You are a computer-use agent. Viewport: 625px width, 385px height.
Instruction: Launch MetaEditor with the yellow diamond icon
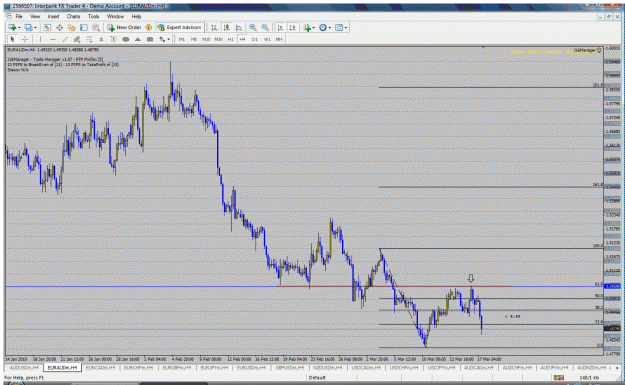149,28
